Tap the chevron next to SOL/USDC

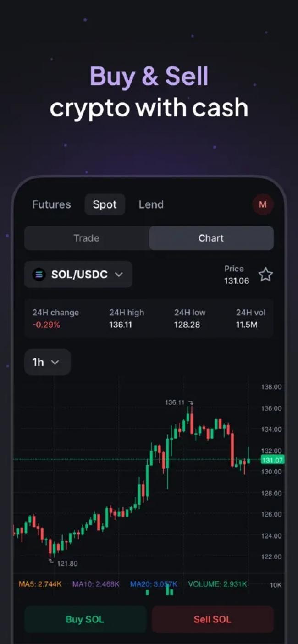[119, 275]
